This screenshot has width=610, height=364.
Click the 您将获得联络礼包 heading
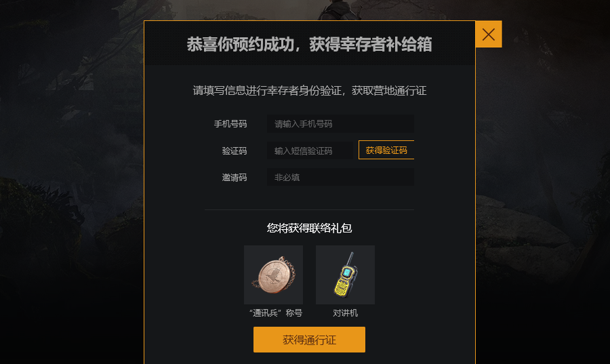coord(309,228)
